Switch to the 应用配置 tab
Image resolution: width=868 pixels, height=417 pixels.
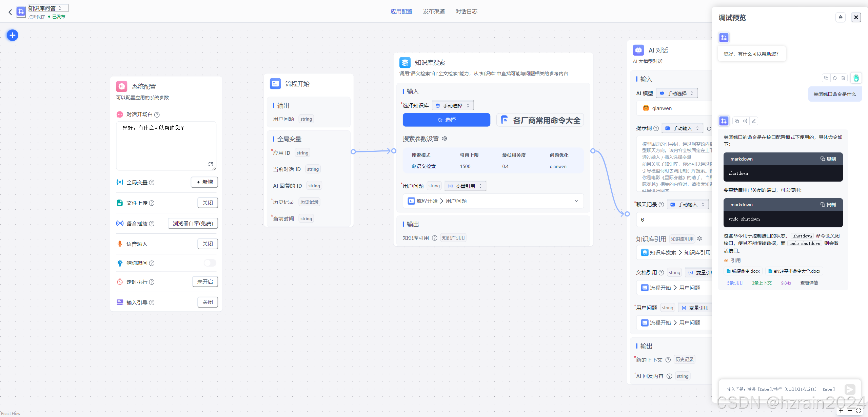click(401, 12)
